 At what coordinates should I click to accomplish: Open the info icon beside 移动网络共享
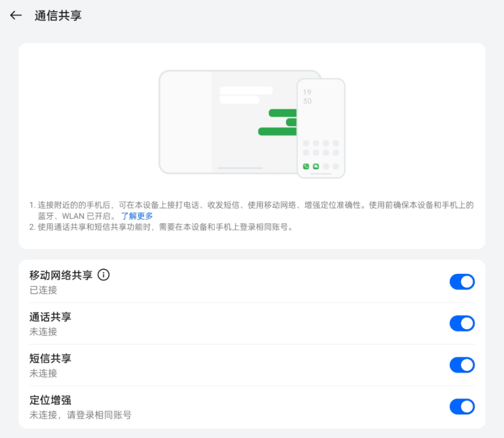[x=103, y=275]
